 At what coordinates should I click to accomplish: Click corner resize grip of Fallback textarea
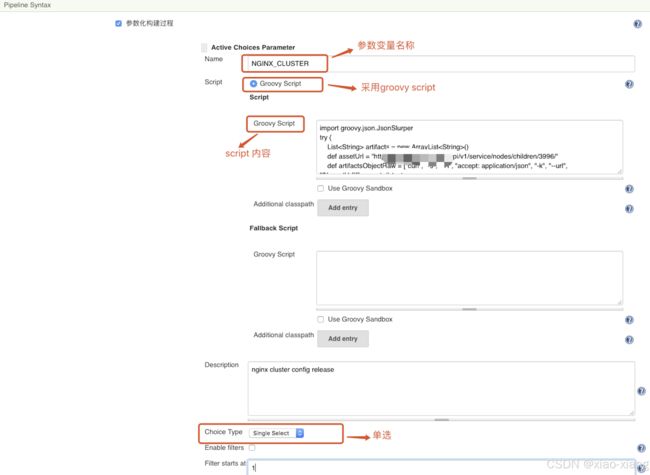[x=620, y=303]
